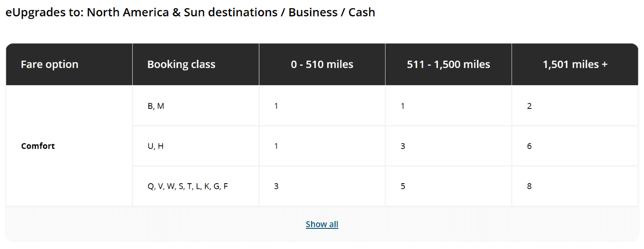Image resolution: width=644 pixels, height=249 pixels.
Task: Click value 3 for Q-F under 0 - 510 miles
Action: [276, 186]
